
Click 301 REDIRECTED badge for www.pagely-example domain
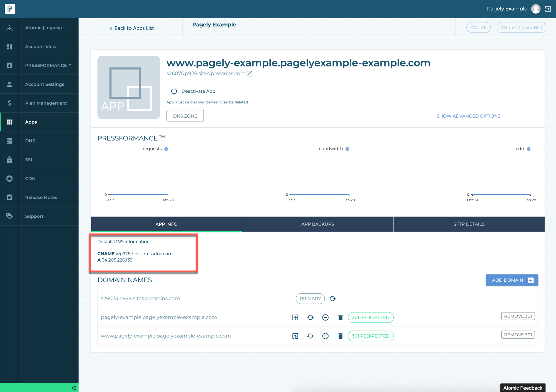[x=371, y=336]
